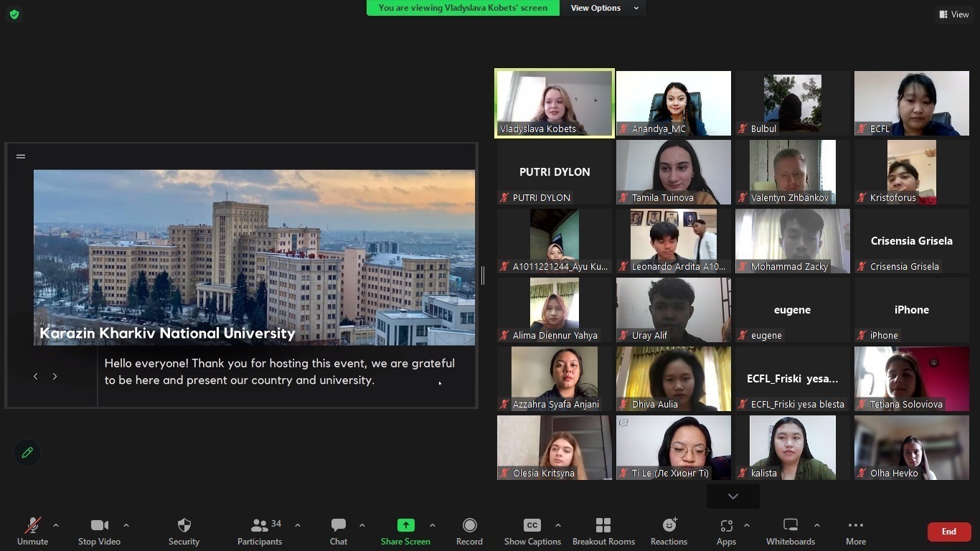The width and height of the screenshot is (980, 551).
Task: Click Leonardo Ardita's muted mic icon
Action: [623, 266]
